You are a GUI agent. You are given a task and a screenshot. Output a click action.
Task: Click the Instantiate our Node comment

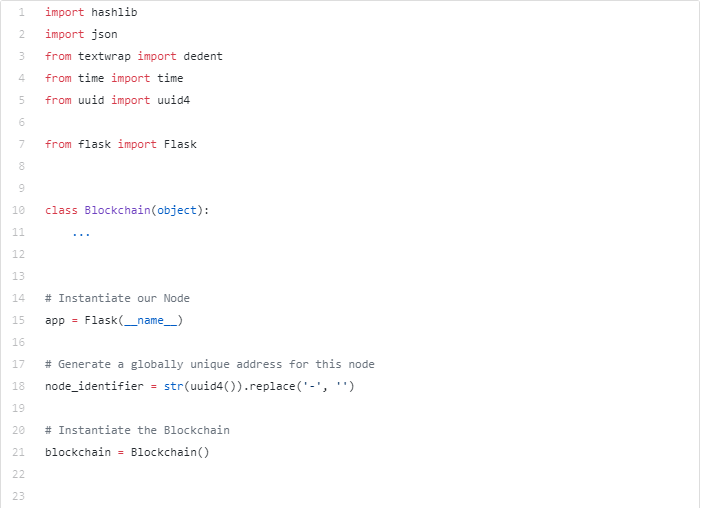click(117, 298)
